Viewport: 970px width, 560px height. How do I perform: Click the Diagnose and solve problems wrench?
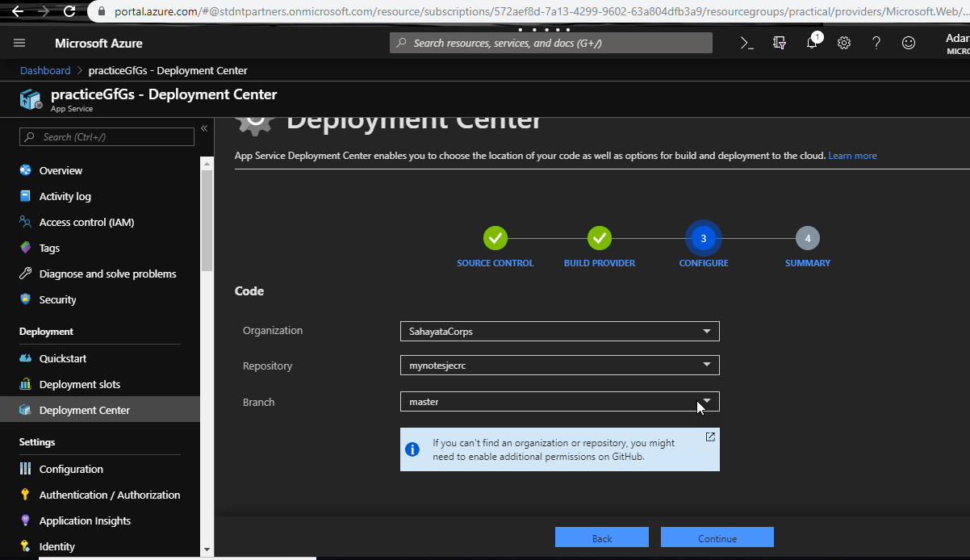pyautogui.click(x=25, y=274)
